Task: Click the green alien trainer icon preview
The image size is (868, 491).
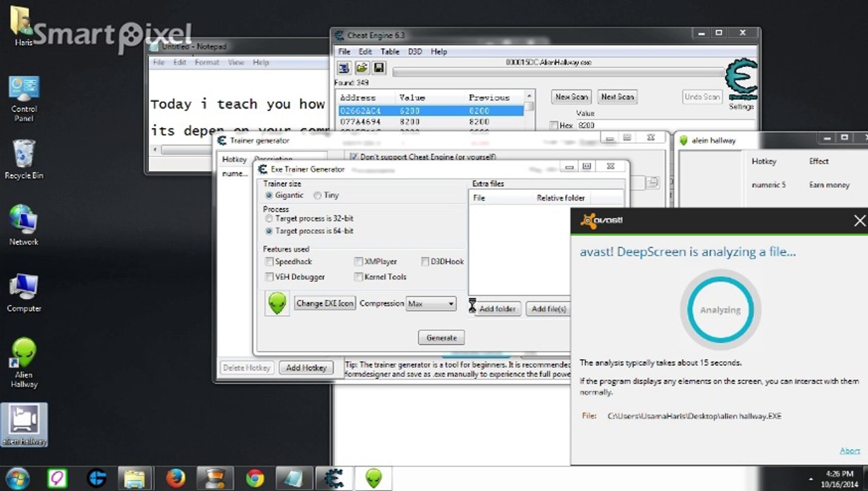Action: (x=277, y=303)
